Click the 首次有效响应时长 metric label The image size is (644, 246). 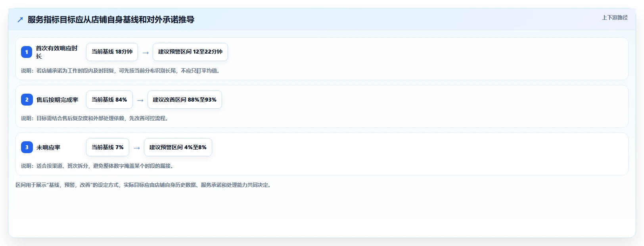coord(57,52)
